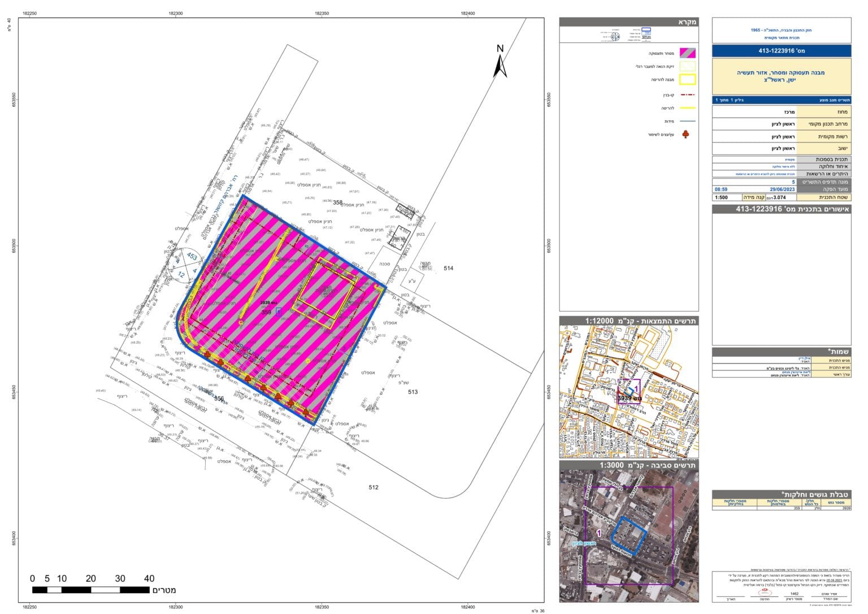Click parcel label 513 on the map

413,392
